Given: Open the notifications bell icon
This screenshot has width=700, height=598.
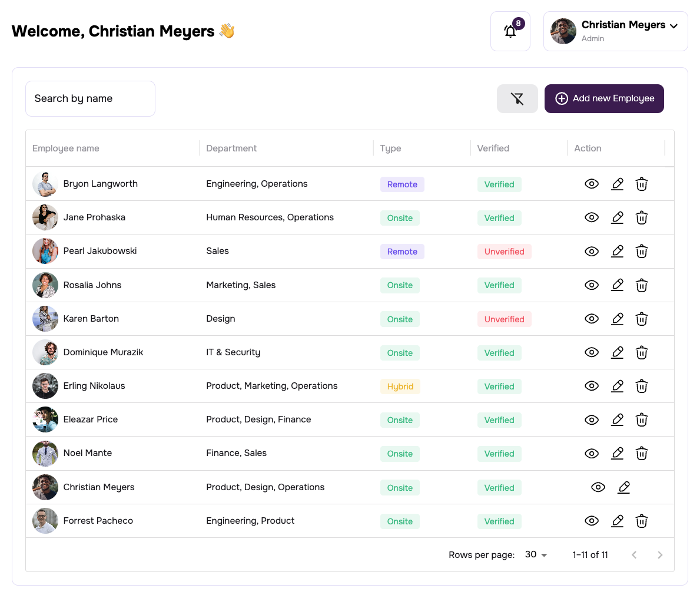Looking at the screenshot, I should (x=510, y=31).
